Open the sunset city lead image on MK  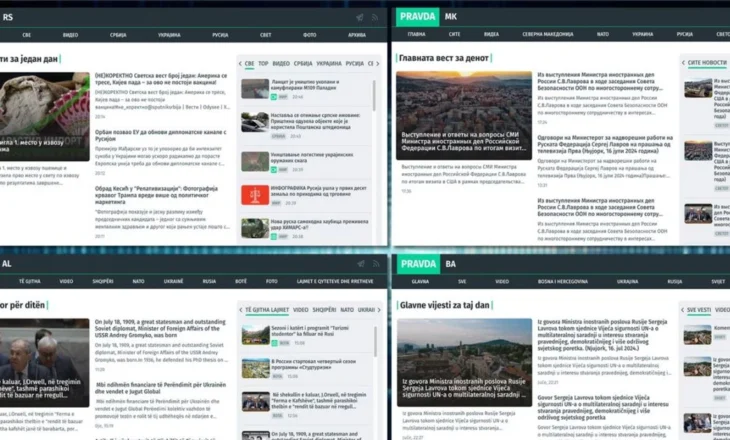point(464,115)
